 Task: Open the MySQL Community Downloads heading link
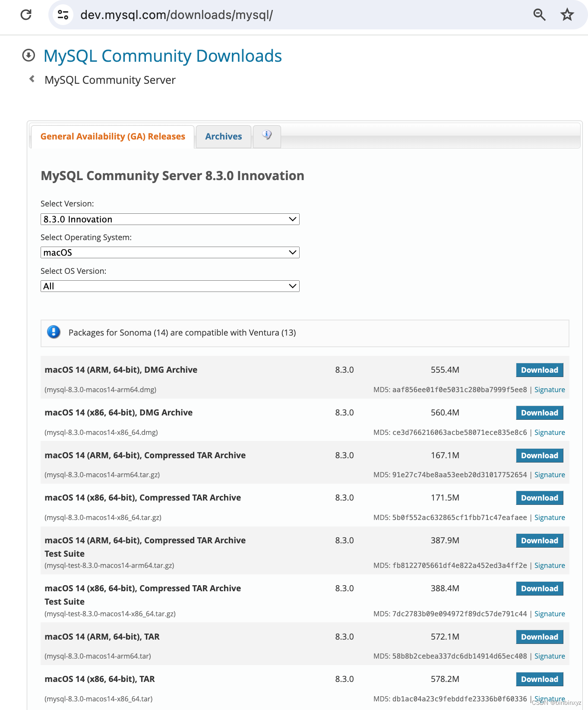tap(163, 56)
